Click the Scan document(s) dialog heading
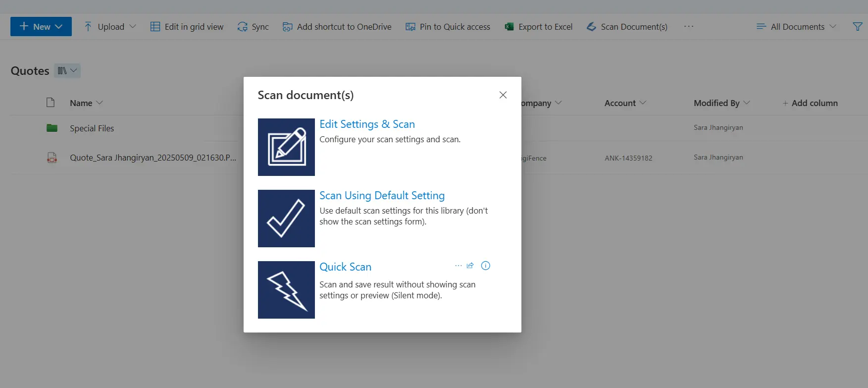This screenshot has height=388, width=868. pos(306,95)
